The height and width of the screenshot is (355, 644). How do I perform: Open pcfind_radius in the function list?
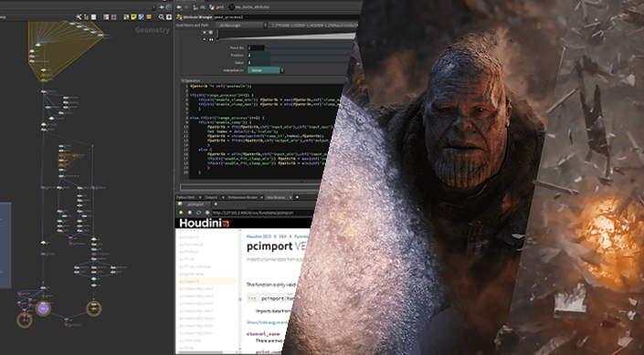pos(195,266)
